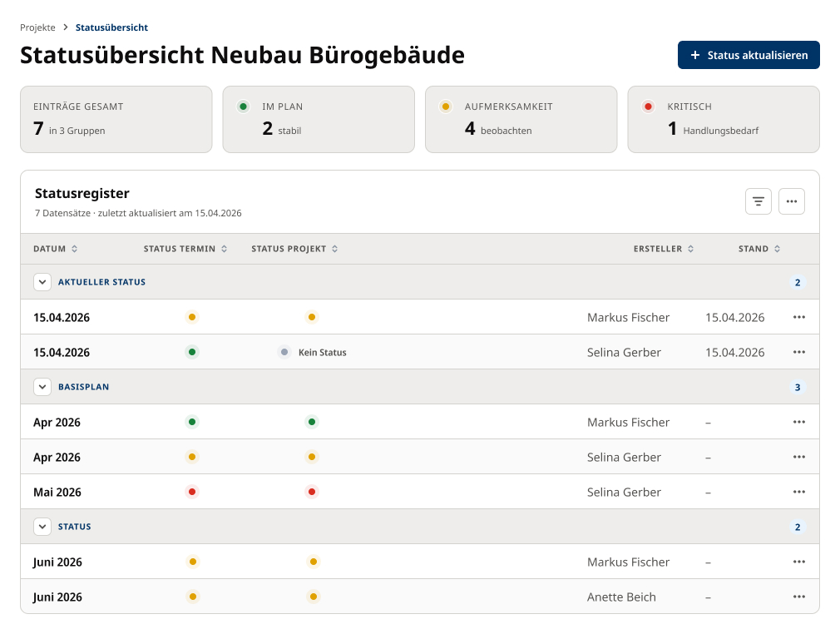Click the Aktueller Status group label
Viewport: 840px width, 634px height.
tap(101, 282)
